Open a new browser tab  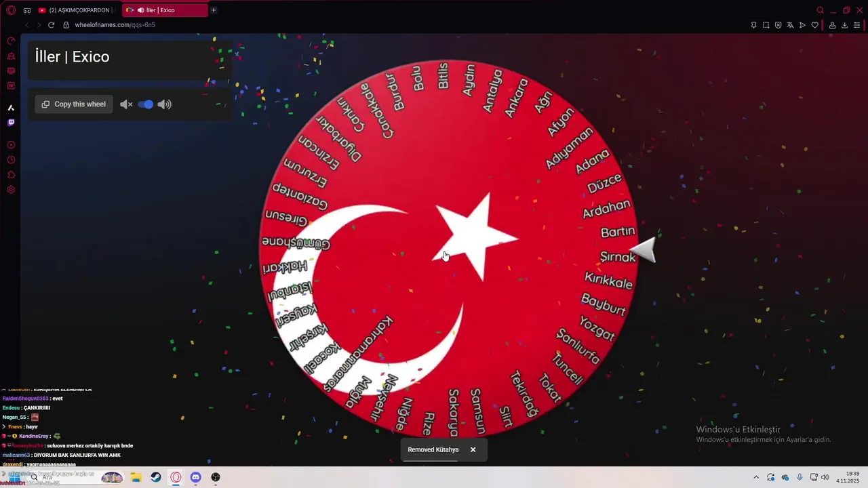pyautogui.click(x=214, y=10)
